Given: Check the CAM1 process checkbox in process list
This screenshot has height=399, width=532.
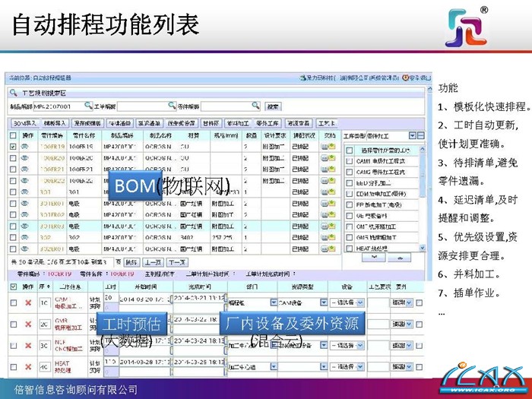Looking at the screenshot, I should [350, 161].
